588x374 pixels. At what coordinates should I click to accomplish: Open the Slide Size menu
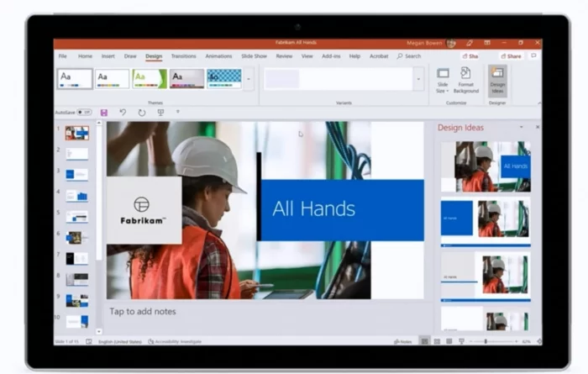tap(443, 81)
